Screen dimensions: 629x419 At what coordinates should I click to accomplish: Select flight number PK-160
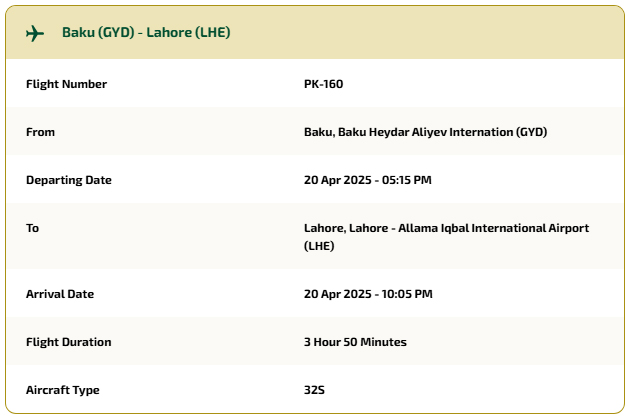pos(323,84)
